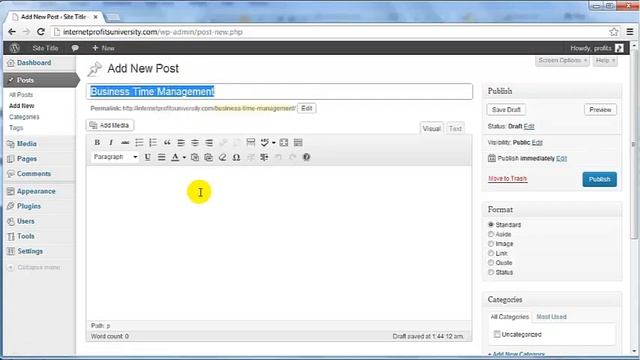640x360 pixels.
Task: Select the Quote post format
Action: (491, 262)
